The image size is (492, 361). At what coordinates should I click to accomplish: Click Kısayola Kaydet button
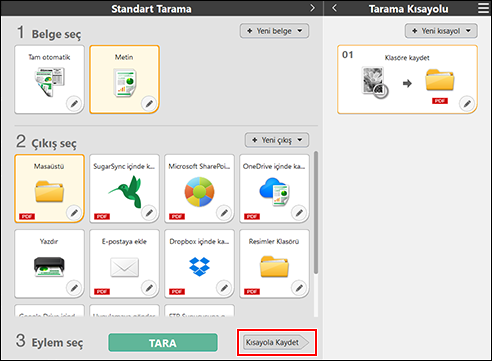coord(276,342)
